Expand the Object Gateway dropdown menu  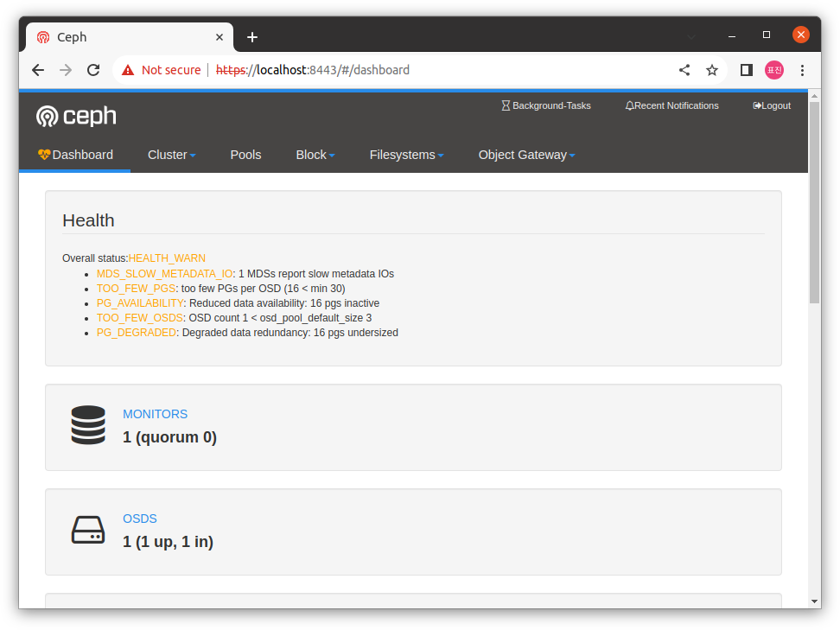click(526, 155)
